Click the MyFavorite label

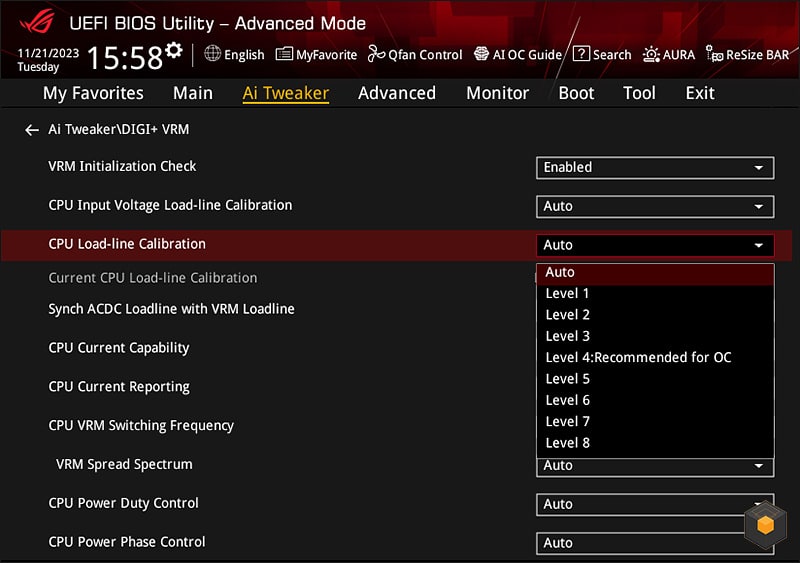coord(327,55)
